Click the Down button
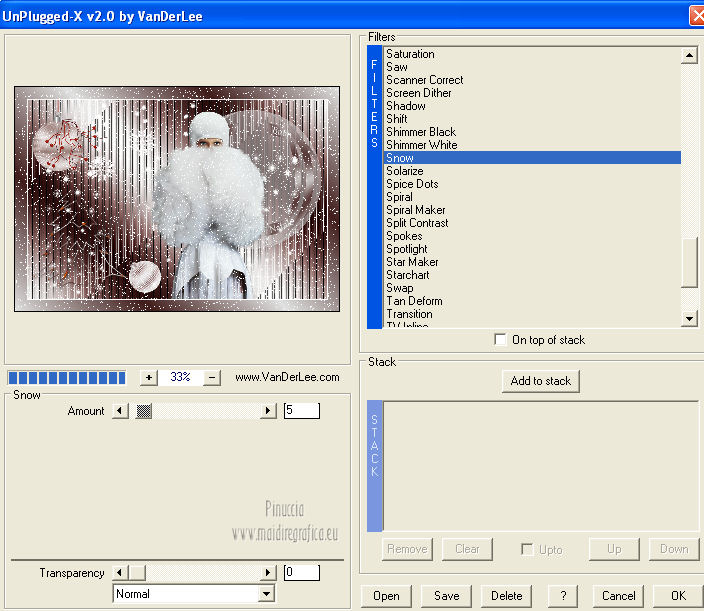704x611 pixels. coord(674,549)
